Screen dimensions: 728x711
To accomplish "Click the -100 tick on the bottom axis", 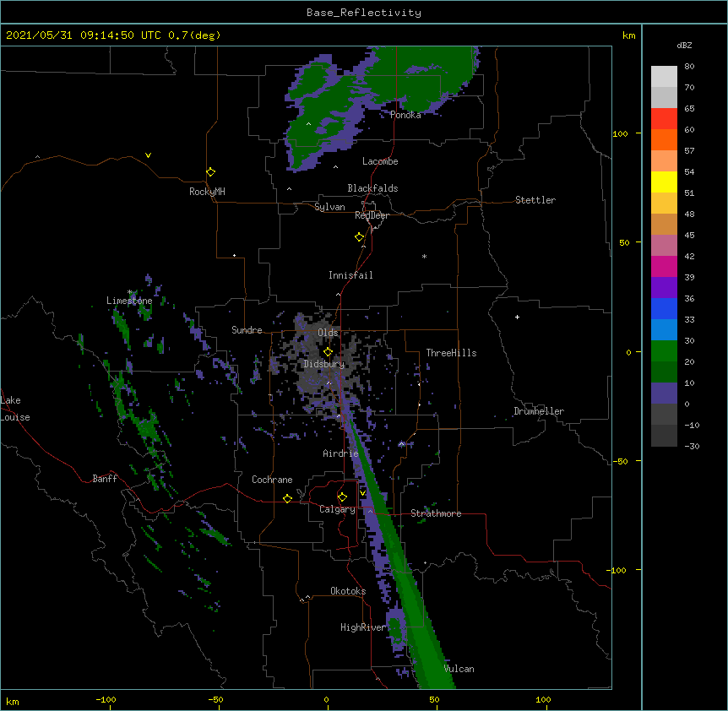I will tap(106, 699).
